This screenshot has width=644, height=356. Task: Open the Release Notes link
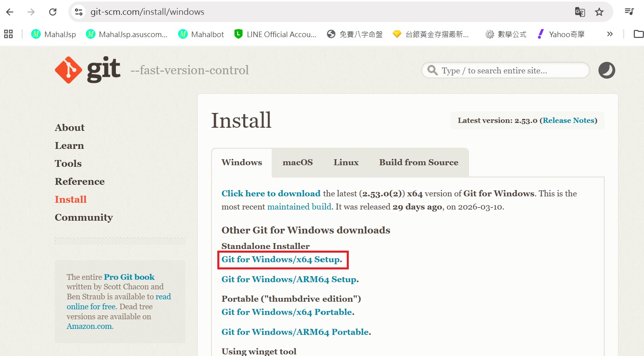tap(568, 121)
